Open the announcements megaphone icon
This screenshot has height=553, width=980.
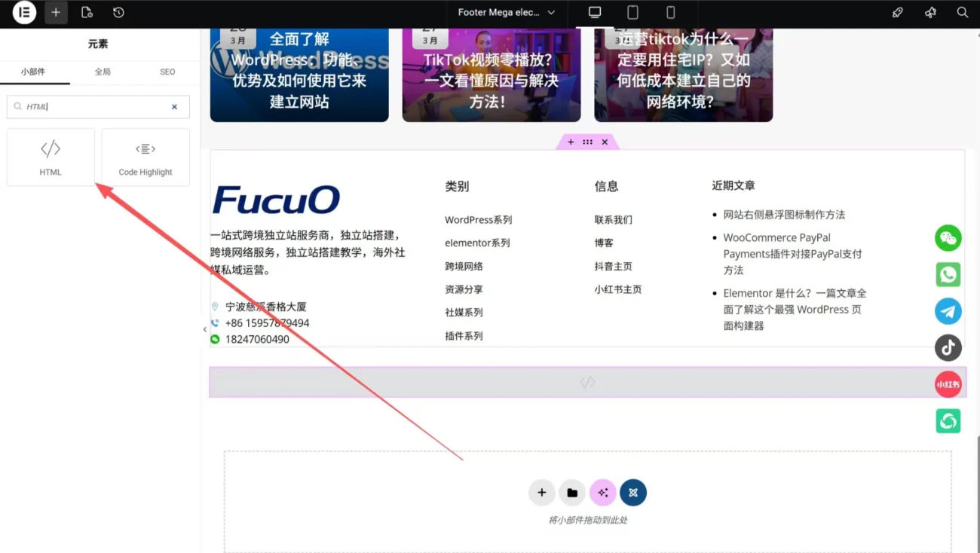click(930, 12)
